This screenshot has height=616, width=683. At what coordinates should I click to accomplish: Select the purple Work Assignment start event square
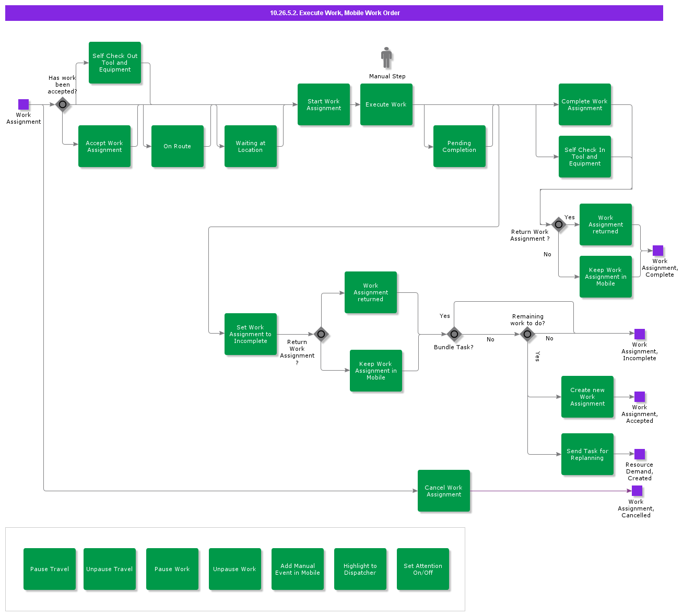tap(23, 104)
